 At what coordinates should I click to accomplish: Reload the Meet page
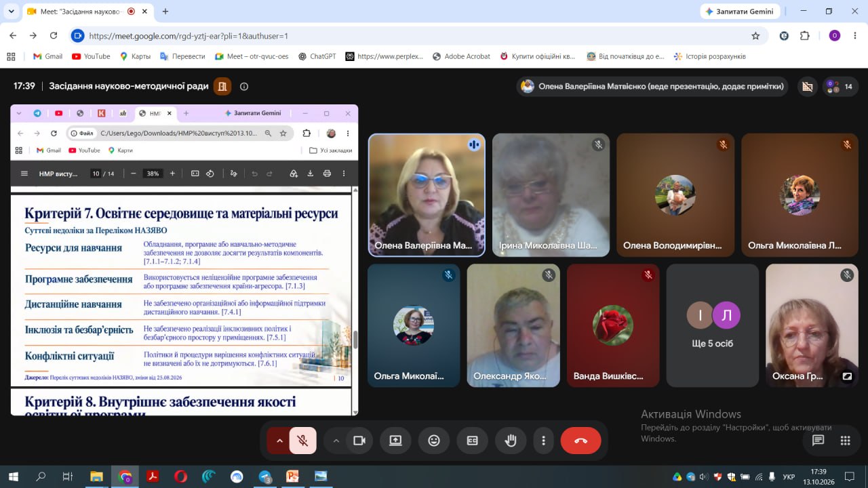point(54,36)
